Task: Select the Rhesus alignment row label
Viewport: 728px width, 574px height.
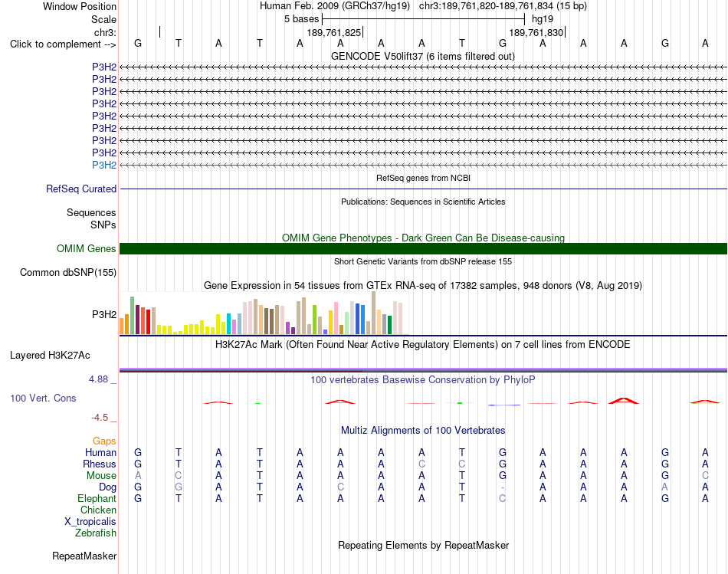Action: point(100,464)
